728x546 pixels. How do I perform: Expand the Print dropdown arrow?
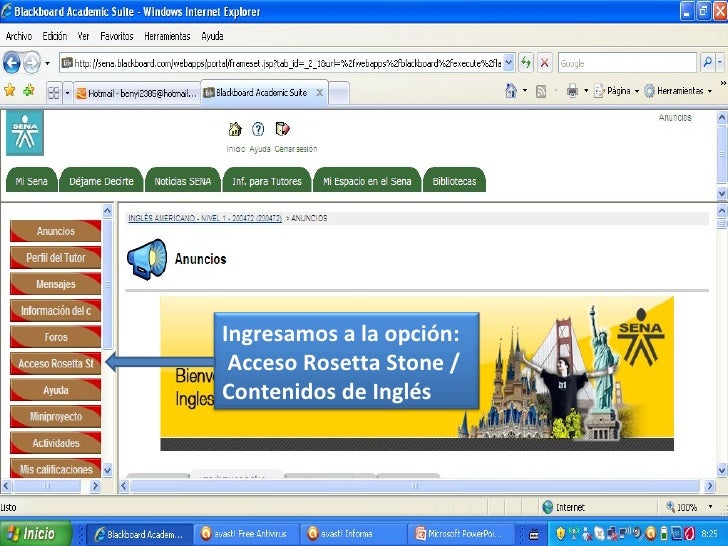pos(586,91)
